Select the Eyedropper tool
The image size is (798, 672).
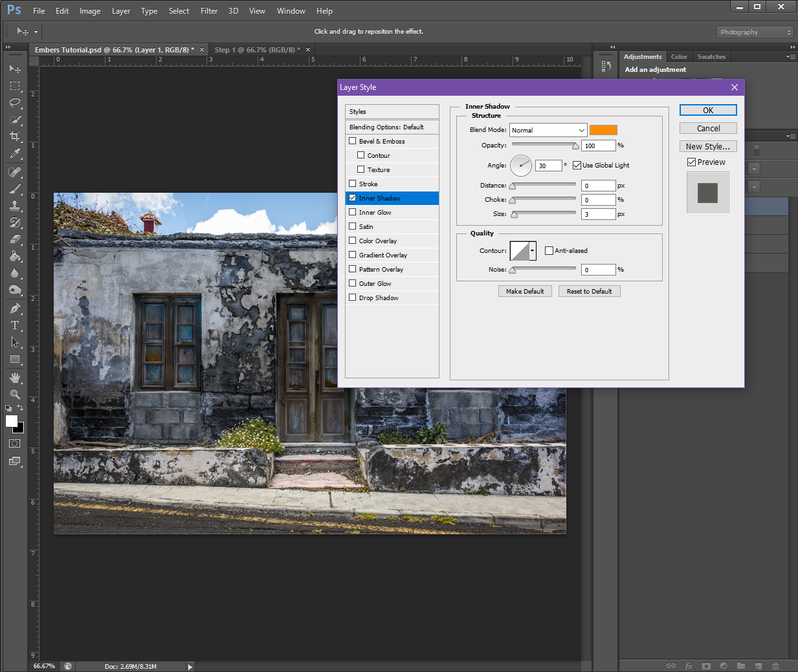(x=15, y=153)
